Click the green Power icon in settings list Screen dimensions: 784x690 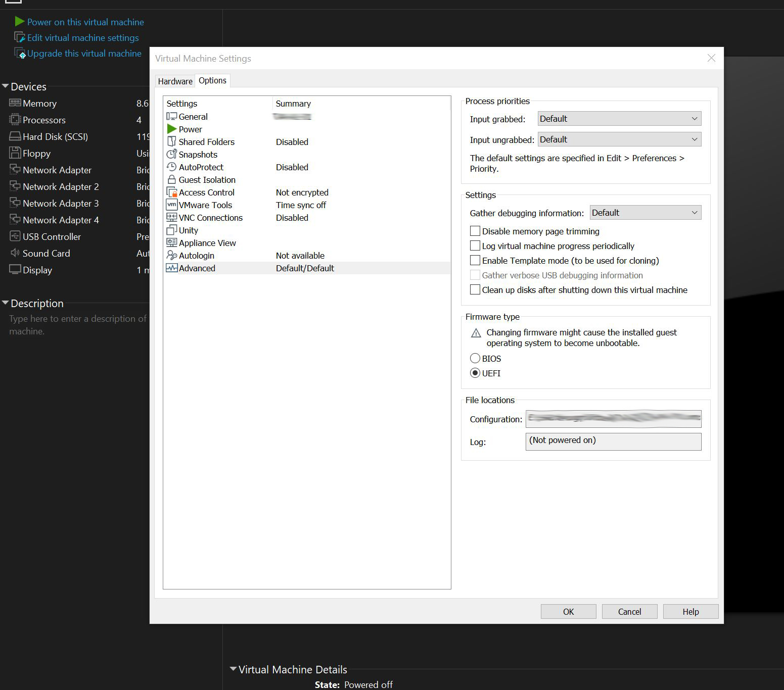(x=172, y=129)
